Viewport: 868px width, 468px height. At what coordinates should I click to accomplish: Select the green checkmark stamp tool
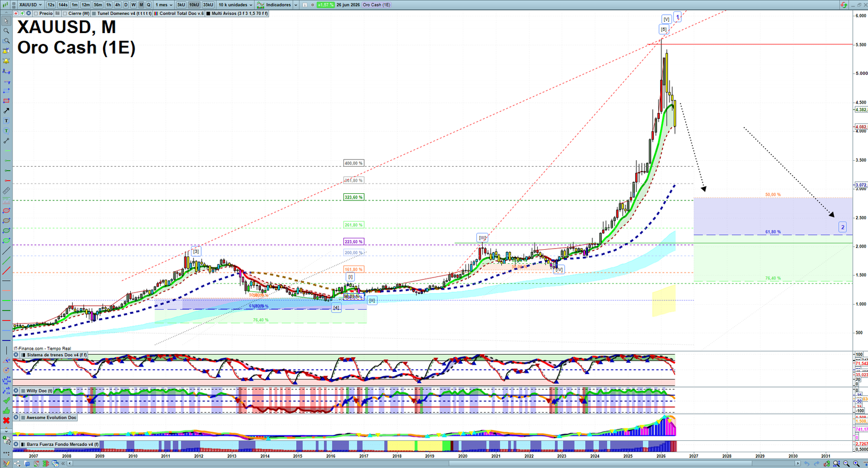[7, 401]
